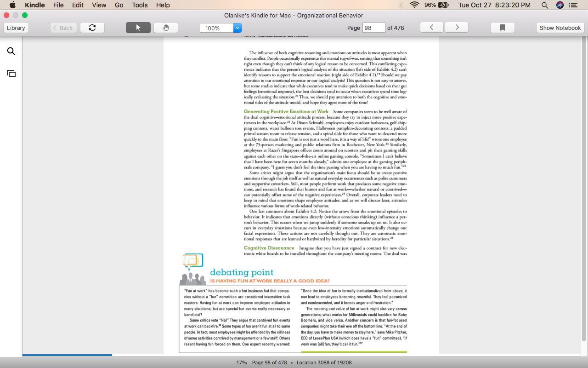This screenshot has height=368, width=588.
Task: Open the table of contents sidebar icon
Action: pos(11,73)
